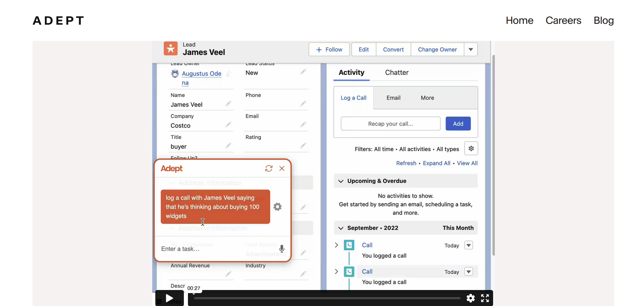The height and width of the screenshot is (306, 644).
Task: Click the microphone icon in the Adept task box
Action: tap(282, 249)
